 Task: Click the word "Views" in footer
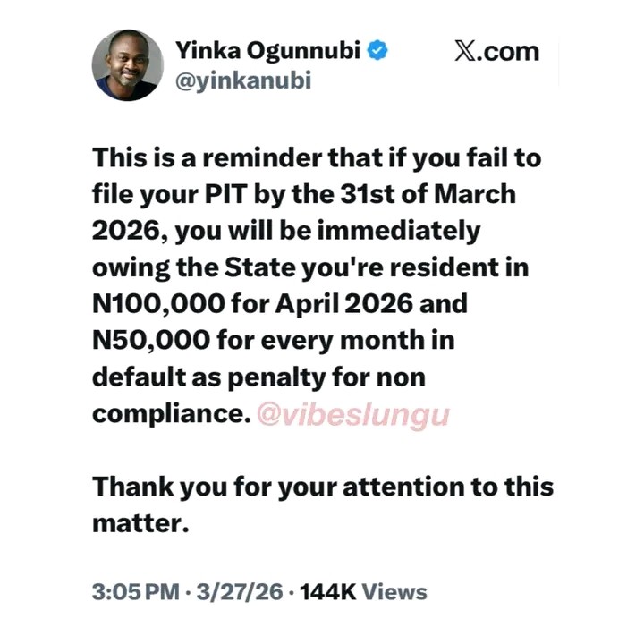point(394,591)
